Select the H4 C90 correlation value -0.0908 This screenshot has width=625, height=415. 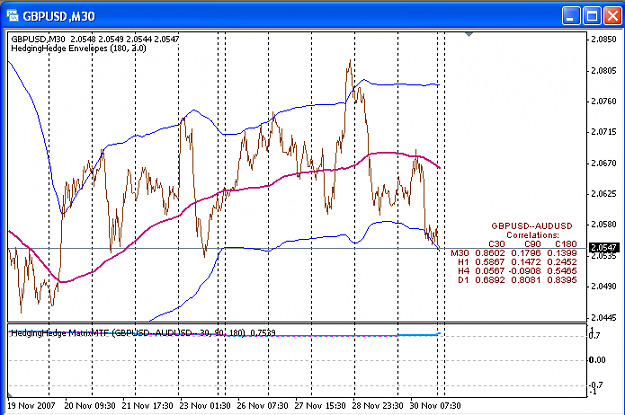pyautogui.click(x=525, y=271)
